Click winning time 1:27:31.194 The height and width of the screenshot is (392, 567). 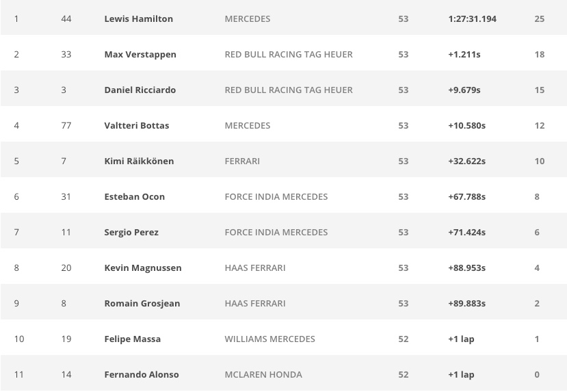[472, 18]
